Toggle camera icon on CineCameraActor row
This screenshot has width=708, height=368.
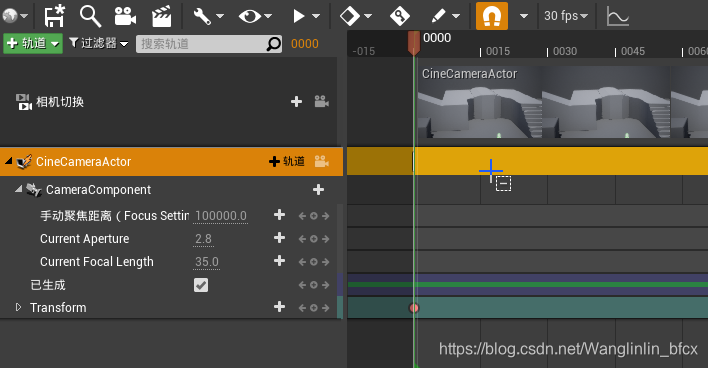[x=321, y=161]
